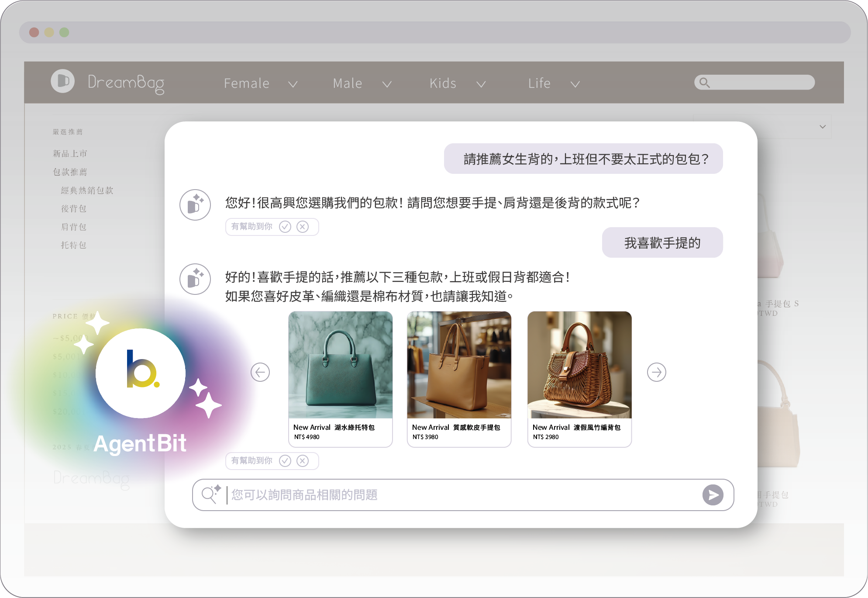Click the green window maximize dot
Viewport: 868px width, 598px height.
click(x=64, y=32)
